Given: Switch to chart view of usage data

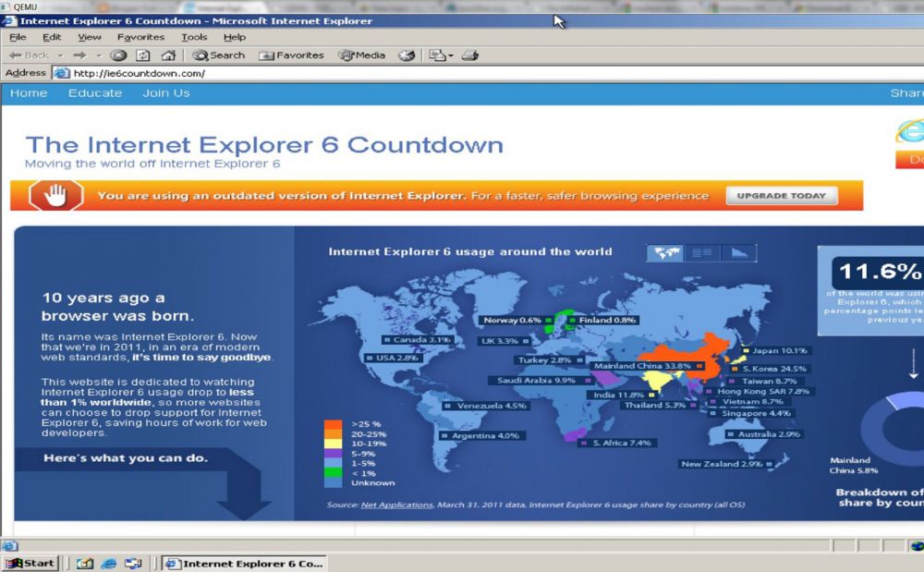Looking at the screenshot, I should coord(739,252).
